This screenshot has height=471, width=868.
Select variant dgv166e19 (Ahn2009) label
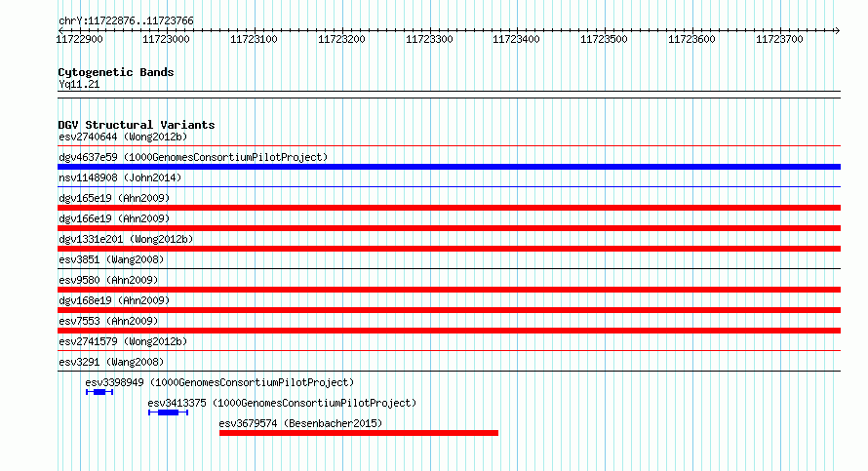114,218
